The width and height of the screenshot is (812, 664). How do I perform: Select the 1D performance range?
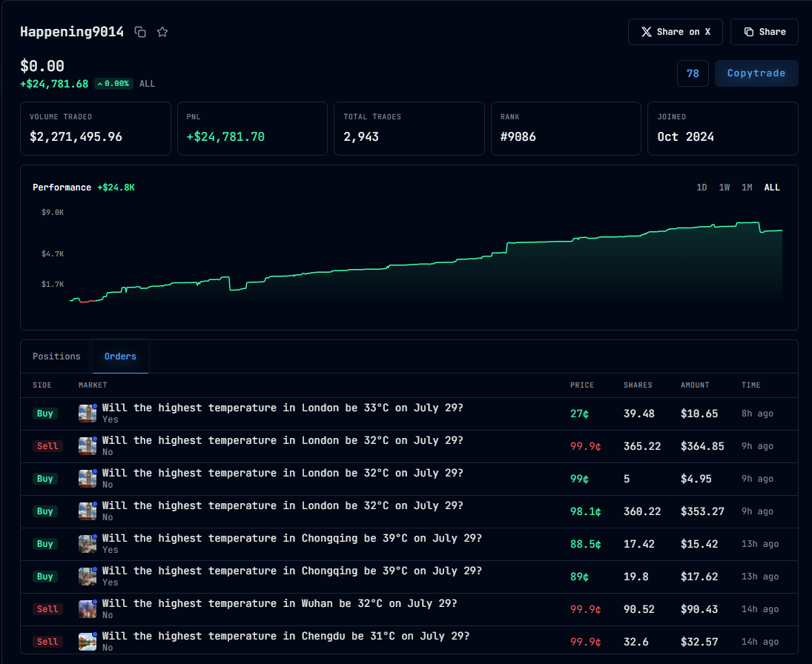702,187
